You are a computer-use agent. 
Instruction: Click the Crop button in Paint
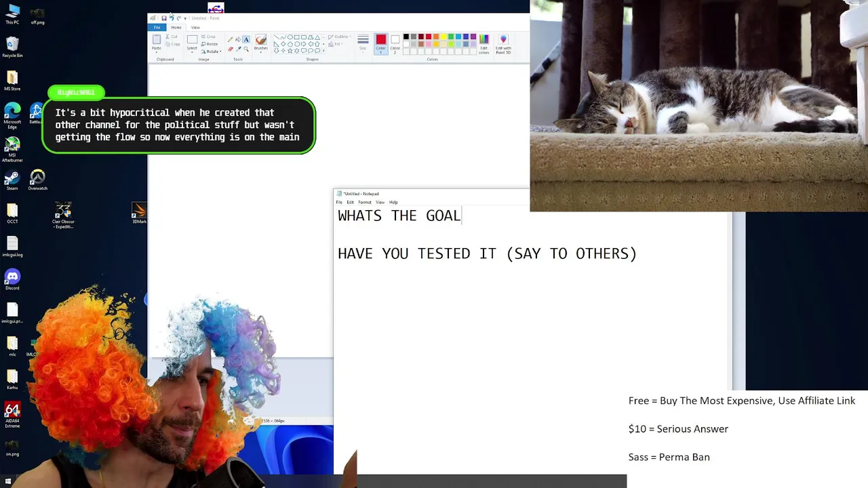209,37
